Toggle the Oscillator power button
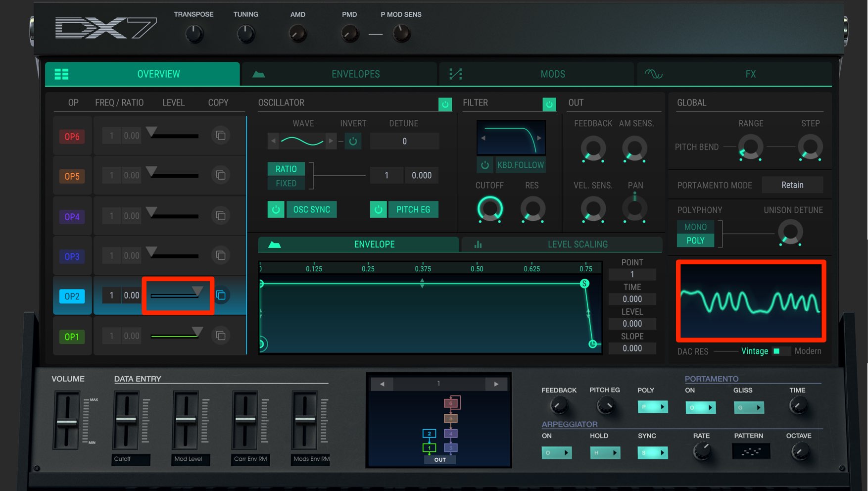Viewport: 868px width, 491px height. click(445, 104)
